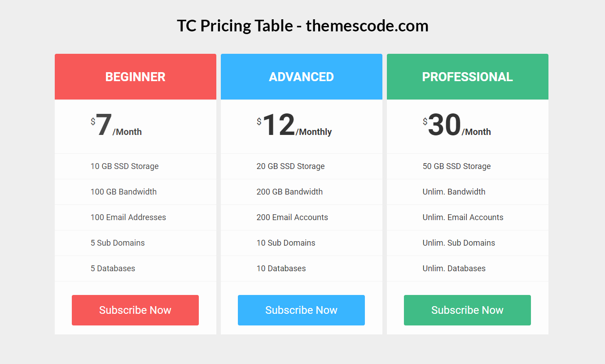Click the green Subscribe Now button

[467, 310]
